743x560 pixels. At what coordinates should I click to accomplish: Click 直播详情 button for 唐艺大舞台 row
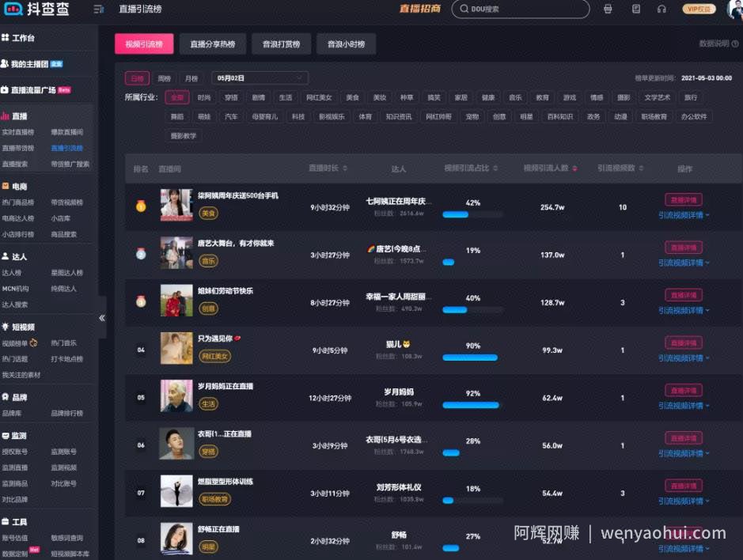684,248
